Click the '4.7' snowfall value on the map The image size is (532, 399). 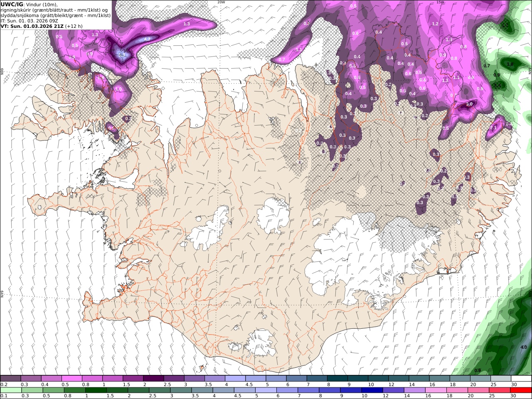tap(147, 39)
